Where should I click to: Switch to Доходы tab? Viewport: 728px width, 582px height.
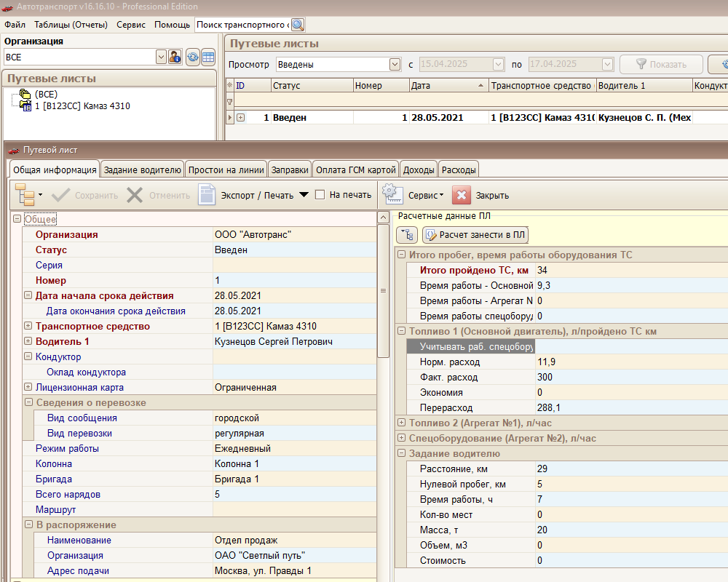[419, 170]
